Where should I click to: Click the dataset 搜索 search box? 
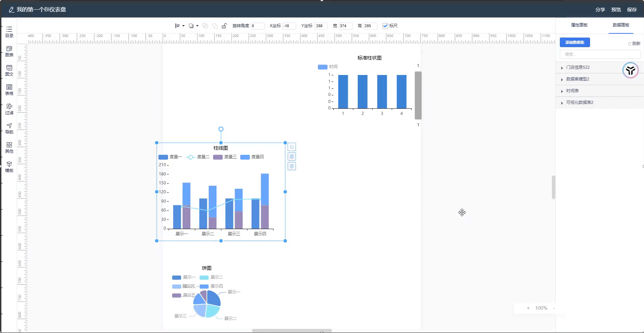click(600, 54)
